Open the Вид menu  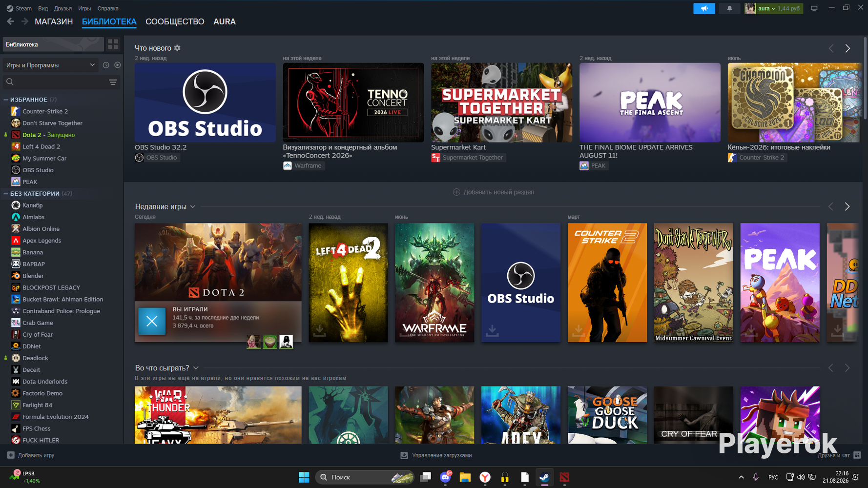tap(43, 8)
